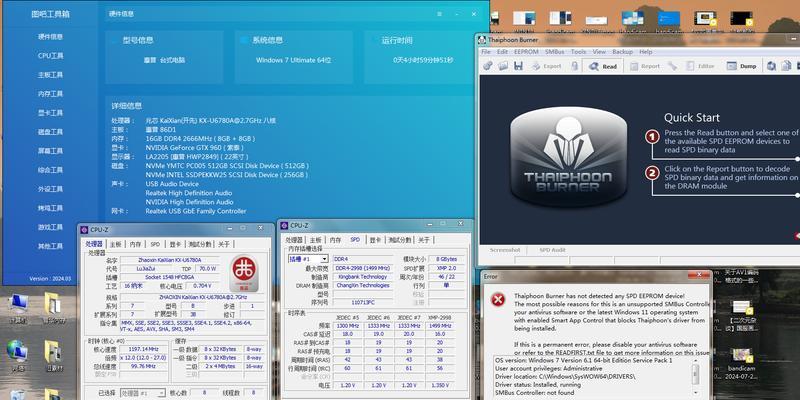Open the SMBus menu
The image size is (800, 400).
click(555, 52)
